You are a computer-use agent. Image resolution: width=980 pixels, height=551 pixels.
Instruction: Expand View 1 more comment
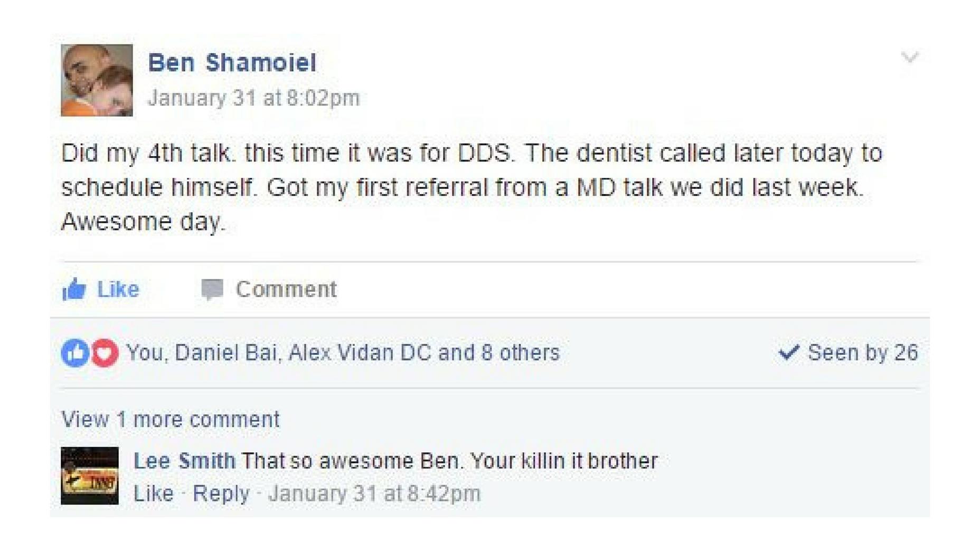click(170, 420)
